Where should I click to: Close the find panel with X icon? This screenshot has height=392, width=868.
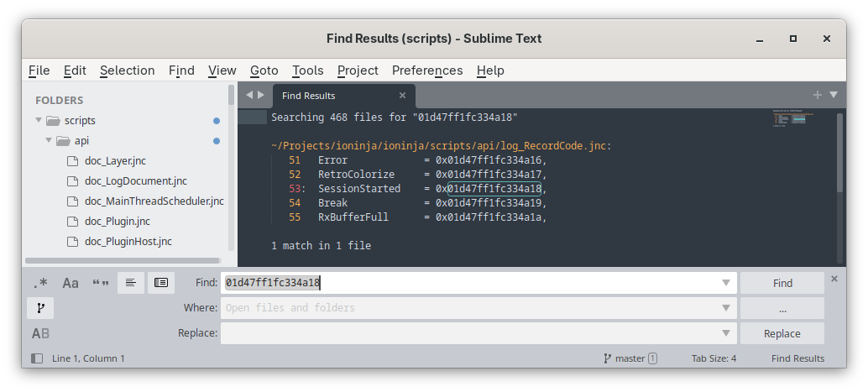[x=834, y=279]
